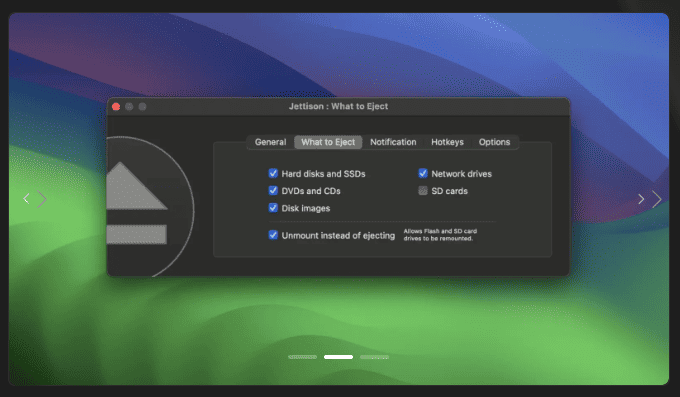680x397 pixels.
Task: Jump to the first slide indicator
Action: pos(302,357)
